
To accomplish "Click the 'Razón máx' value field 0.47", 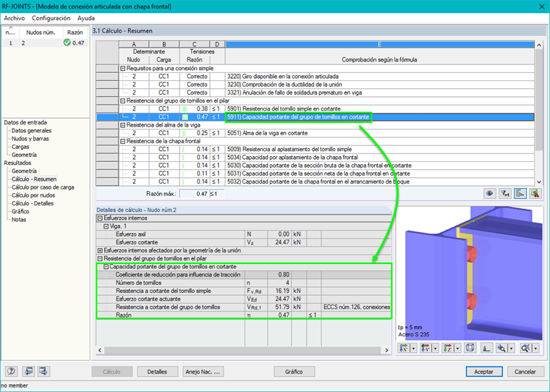I will click(194, 194).
